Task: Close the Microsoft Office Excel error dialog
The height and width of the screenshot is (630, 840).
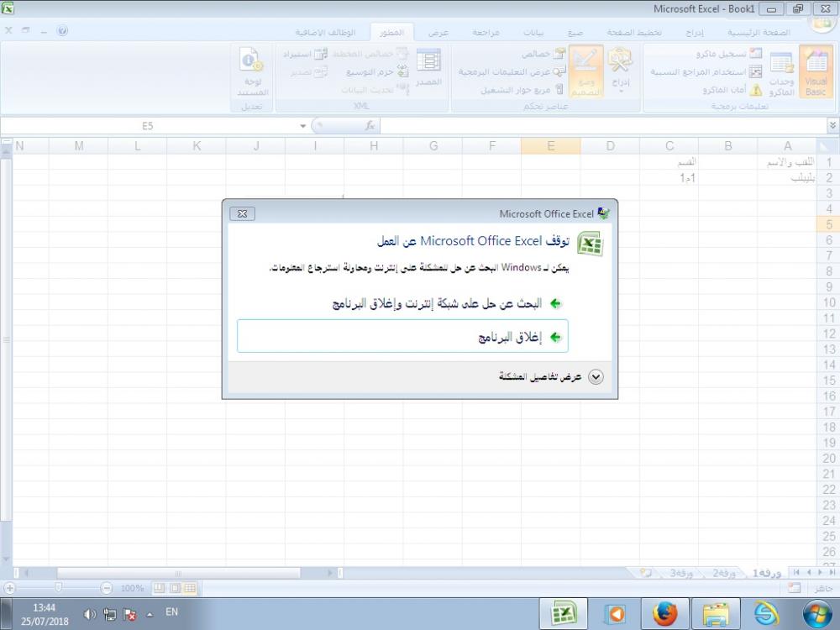Action: pos(242,213)
